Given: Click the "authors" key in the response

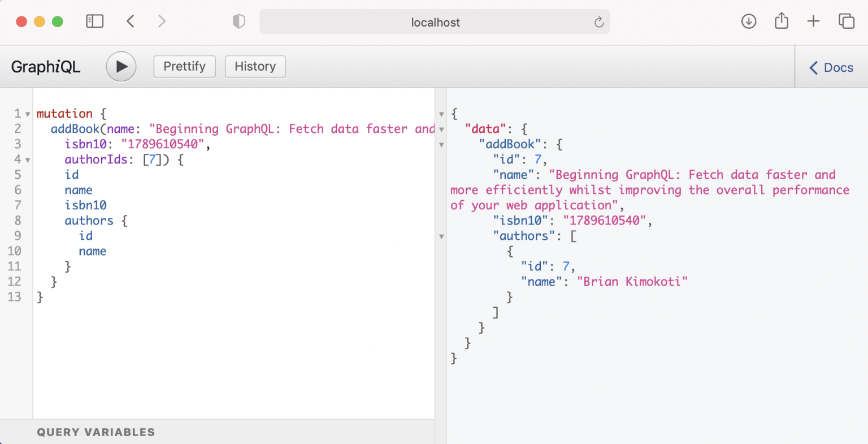Looking at the screenshot, I should click(x=524, y=236).
